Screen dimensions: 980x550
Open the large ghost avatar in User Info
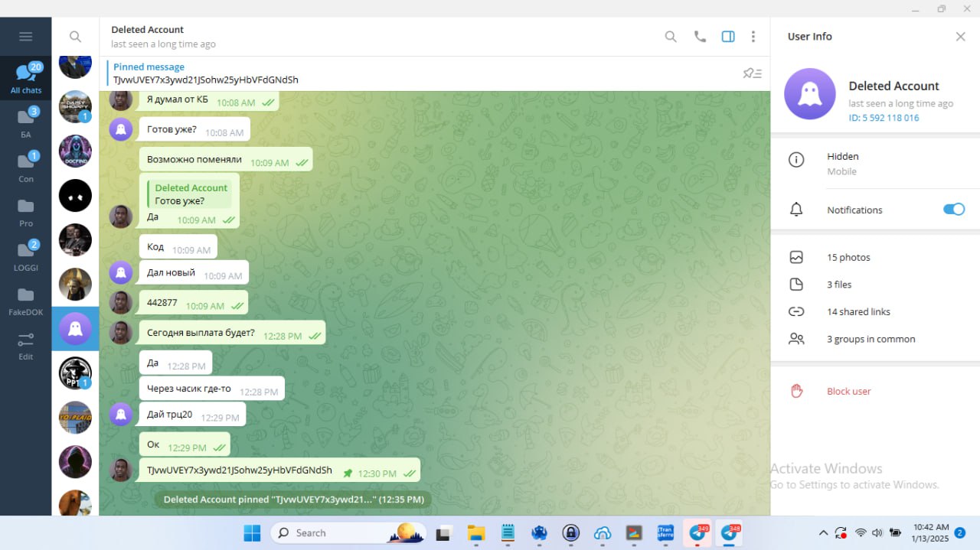pyautogui.click(x=810, y=94)
